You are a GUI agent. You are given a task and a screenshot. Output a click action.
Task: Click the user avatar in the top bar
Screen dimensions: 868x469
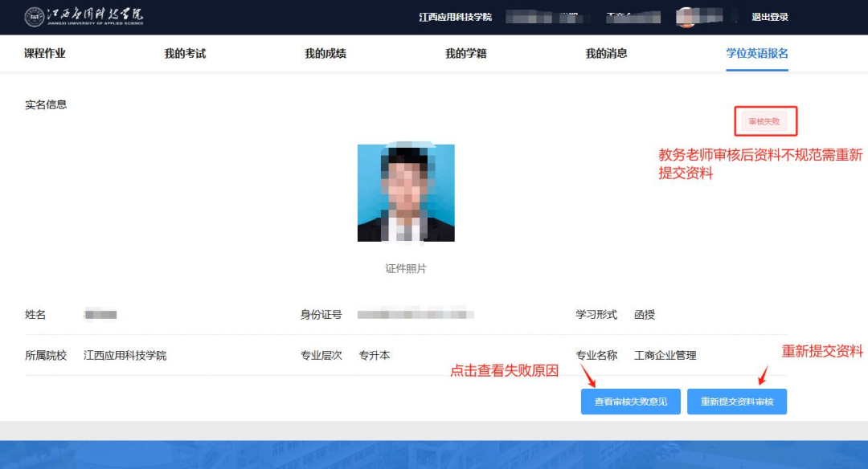pos(687,17)
